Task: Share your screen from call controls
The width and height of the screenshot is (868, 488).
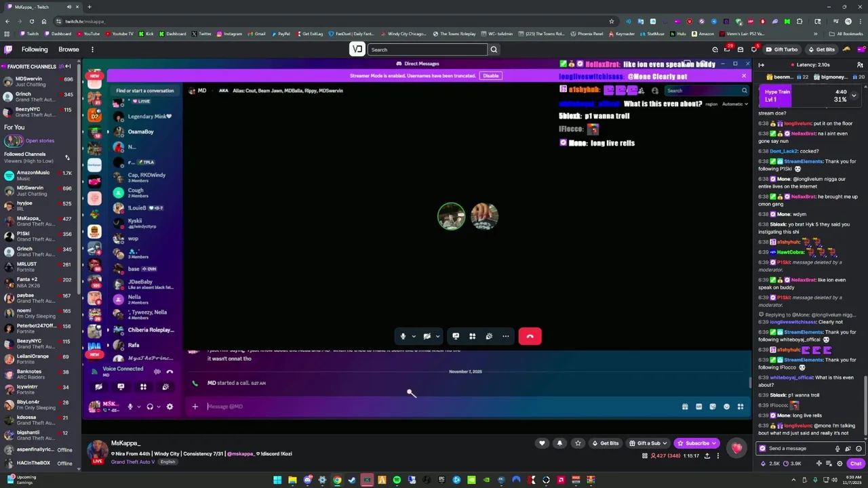Action: click(456, 336)
